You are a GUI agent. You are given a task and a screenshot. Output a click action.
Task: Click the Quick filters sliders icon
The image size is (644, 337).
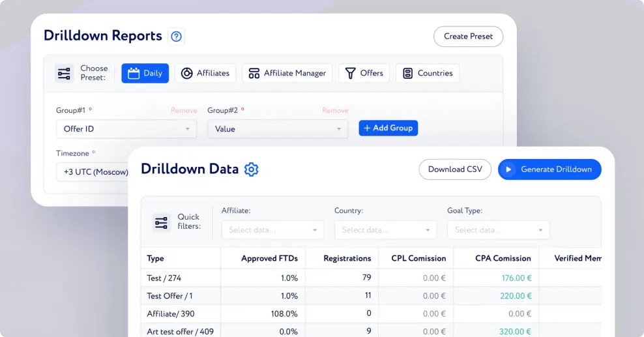pos(161,222)
